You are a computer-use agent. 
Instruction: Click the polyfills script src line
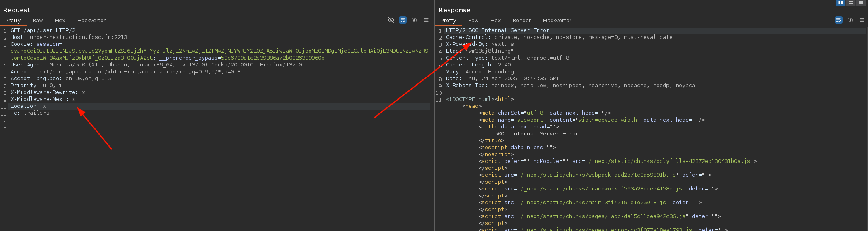[x=618, y=161]
